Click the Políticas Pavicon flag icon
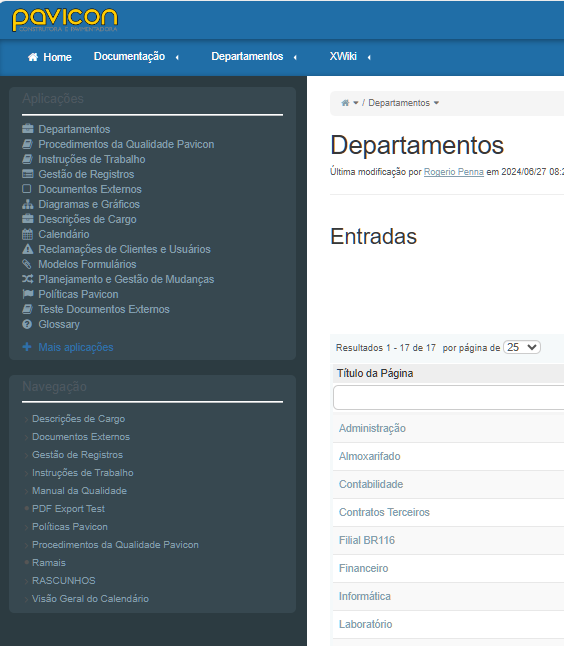Screen dimensions: 564x646 tap(28, 294)
